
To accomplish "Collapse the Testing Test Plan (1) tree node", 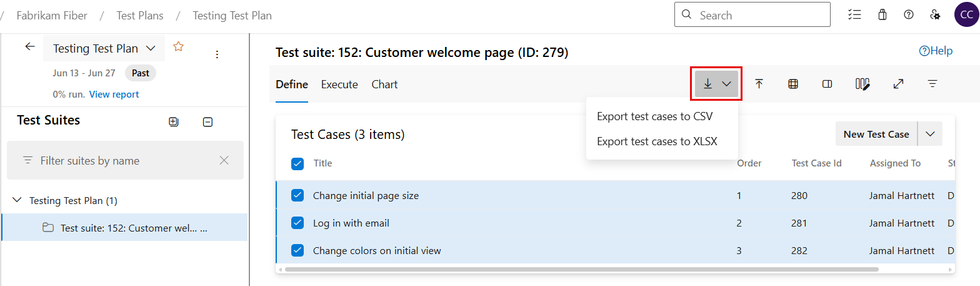I will pos(17,200).
